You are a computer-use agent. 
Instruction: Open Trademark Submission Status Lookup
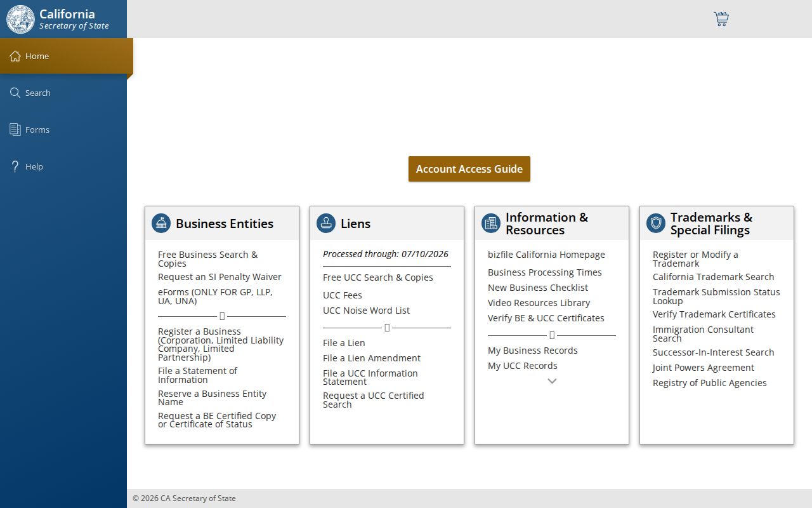pyautogui.click(x=716, y=297)
